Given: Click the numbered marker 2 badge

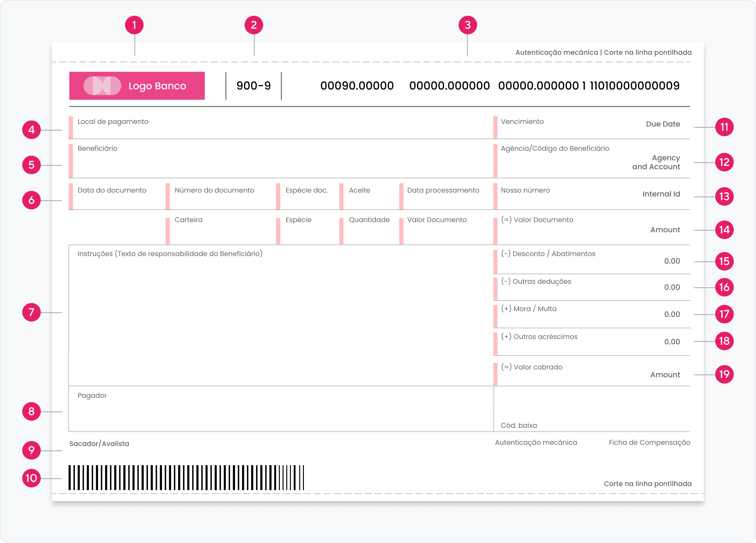Looking at the screenshot, I should point(254,25).
